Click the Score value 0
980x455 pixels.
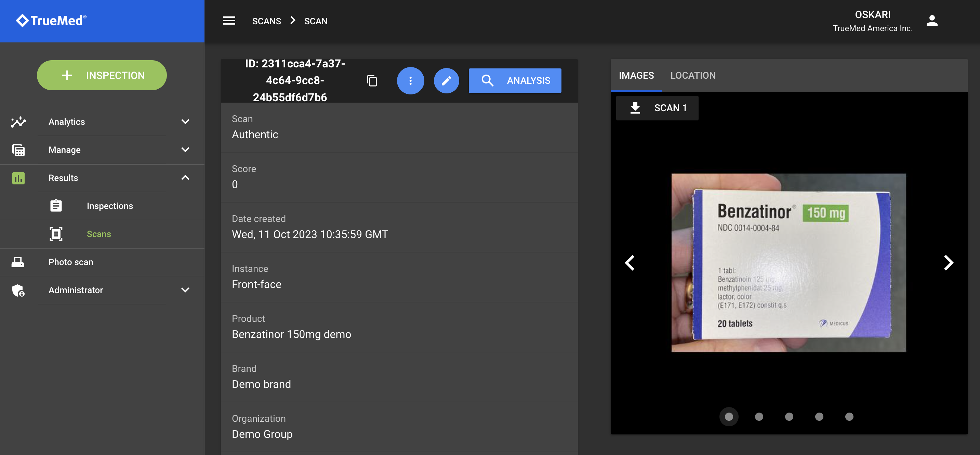[x=235, y=184]
